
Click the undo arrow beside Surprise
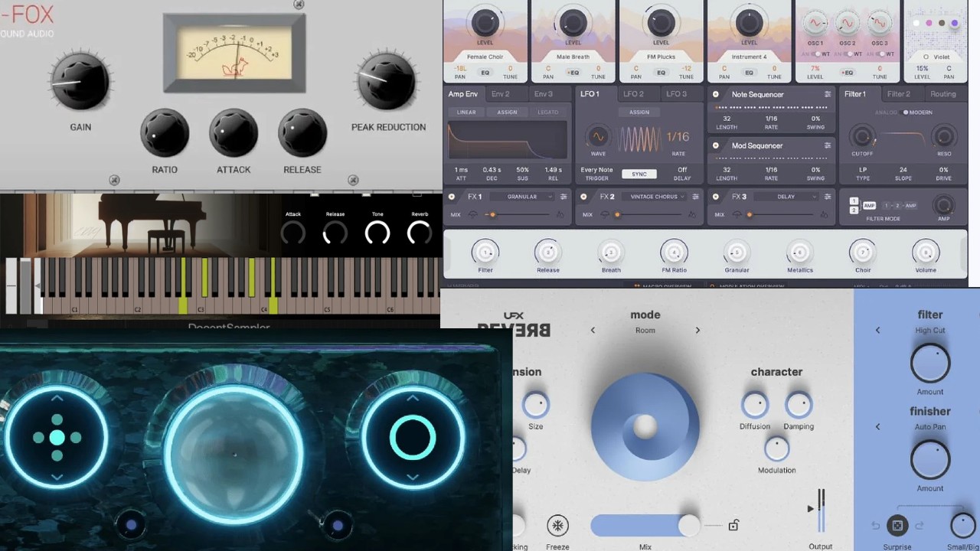coord(876,526)
